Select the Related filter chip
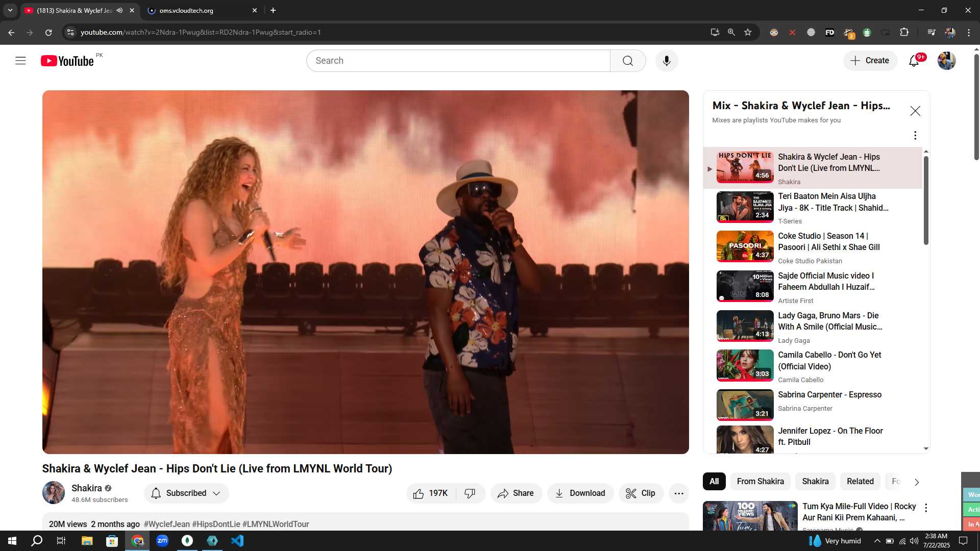 click(x=860, y=482)
